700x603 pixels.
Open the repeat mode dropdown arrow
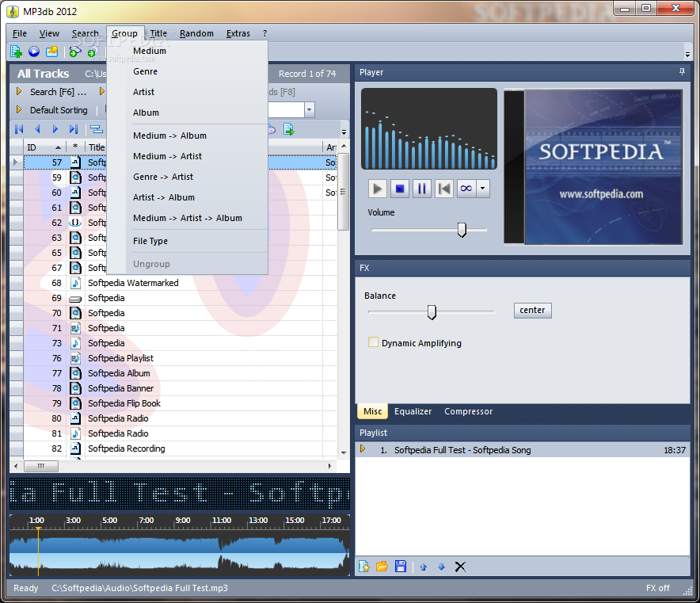(x=482, y=189)
